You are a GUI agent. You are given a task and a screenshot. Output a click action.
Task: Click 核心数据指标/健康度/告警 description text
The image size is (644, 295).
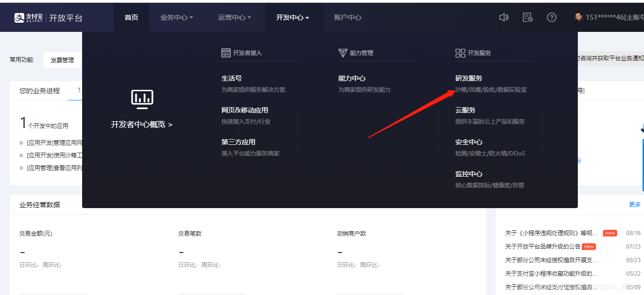(489, 185)
